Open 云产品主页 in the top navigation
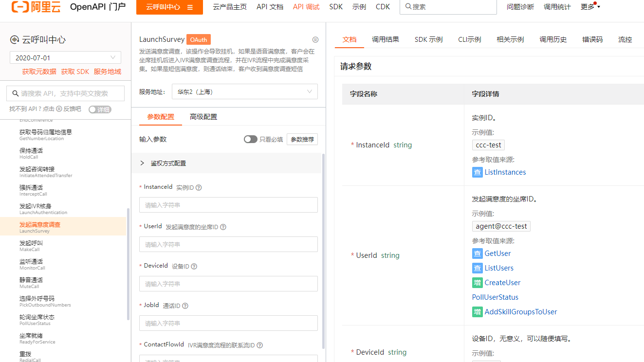This screenshot has height=362, width=644. pyautogui.click(x=230, y=7)
